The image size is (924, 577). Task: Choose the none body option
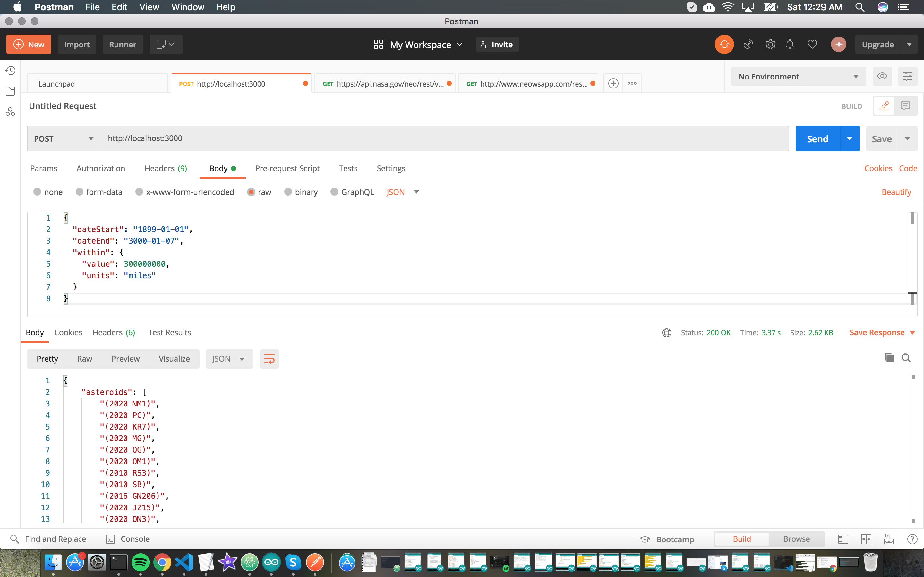[38, 192]
